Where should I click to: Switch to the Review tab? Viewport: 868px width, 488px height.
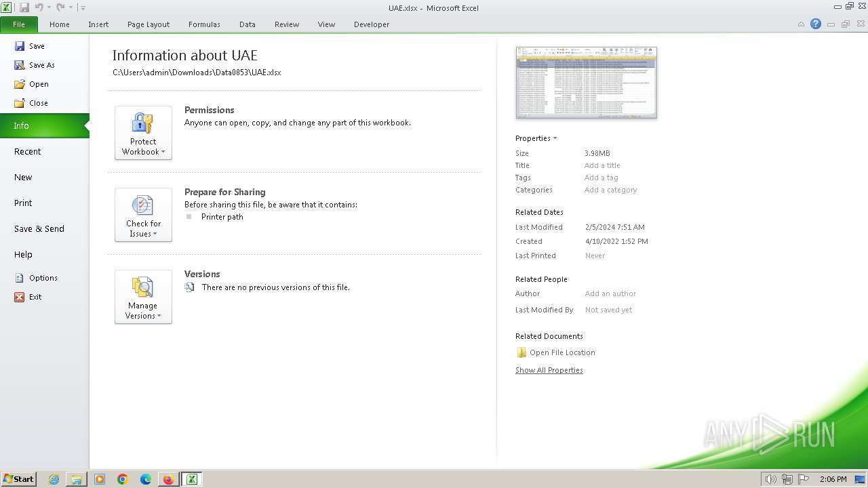click(x=287, y=24)
